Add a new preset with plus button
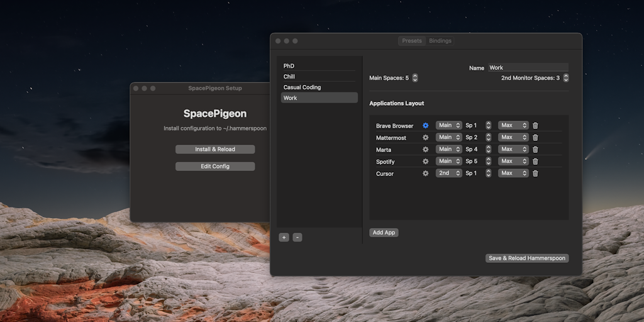 [x=284, y=238]
